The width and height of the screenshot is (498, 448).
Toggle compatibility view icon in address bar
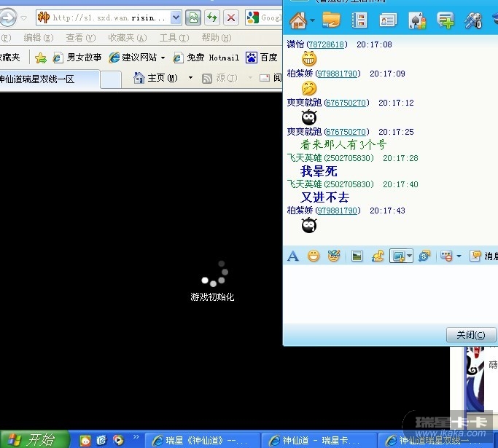point(193,17)
